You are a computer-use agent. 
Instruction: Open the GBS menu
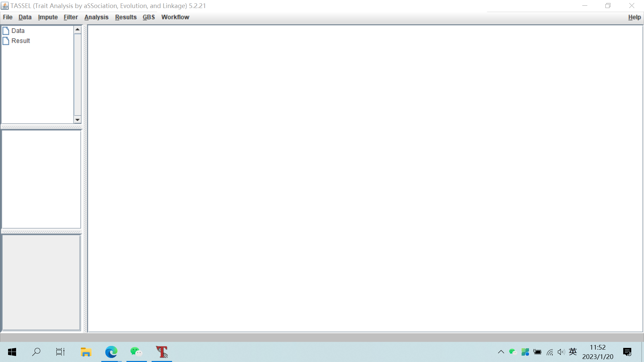point(149,17)
